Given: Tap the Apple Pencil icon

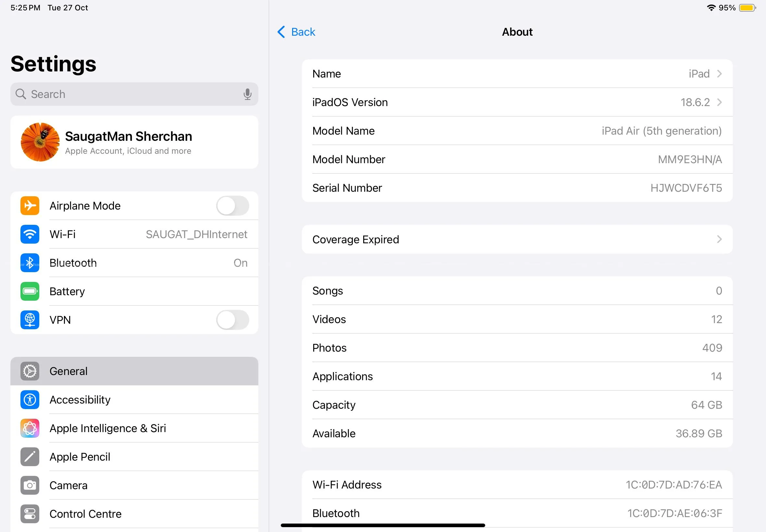Looking at the screenshot, I should pyautogui.click(x=30, y=457).
